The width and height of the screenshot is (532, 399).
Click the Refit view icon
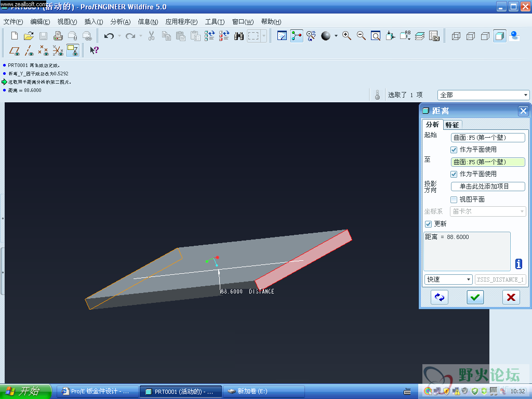(376, 36)
